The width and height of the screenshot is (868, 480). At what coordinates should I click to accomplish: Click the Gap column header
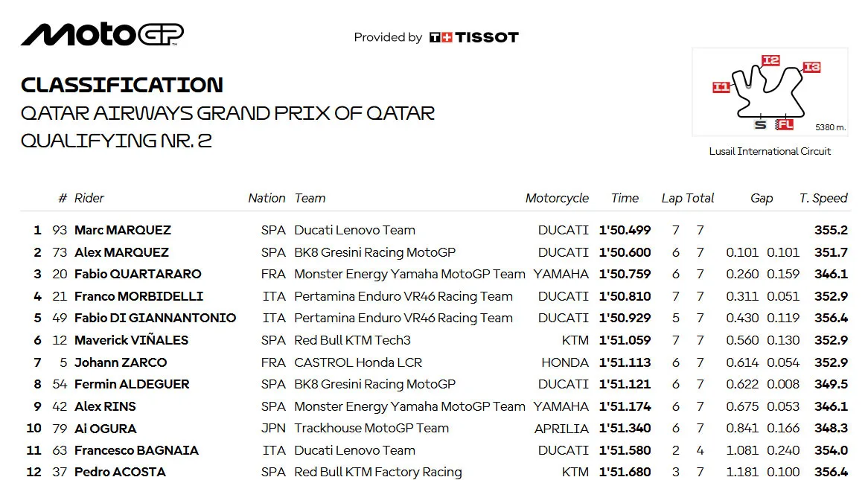point(761,198)
